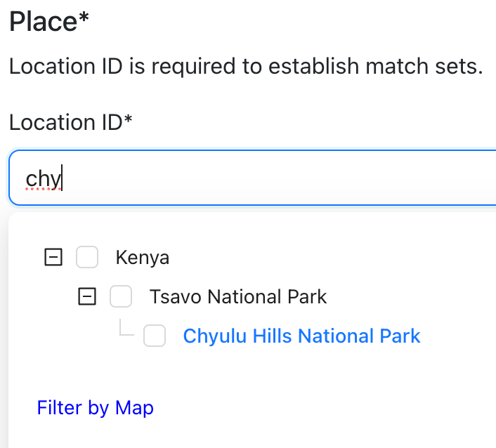Click the Place* section heading

(x=49, y=22)
